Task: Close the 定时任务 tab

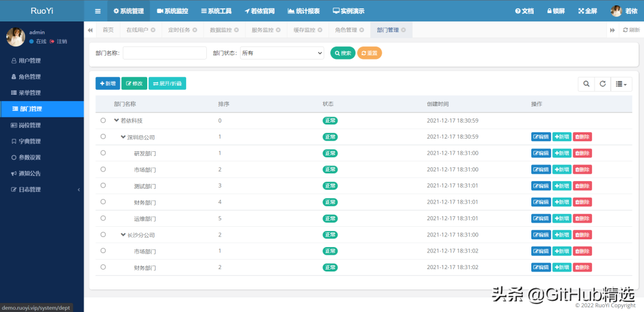Action: click(194, 30)
